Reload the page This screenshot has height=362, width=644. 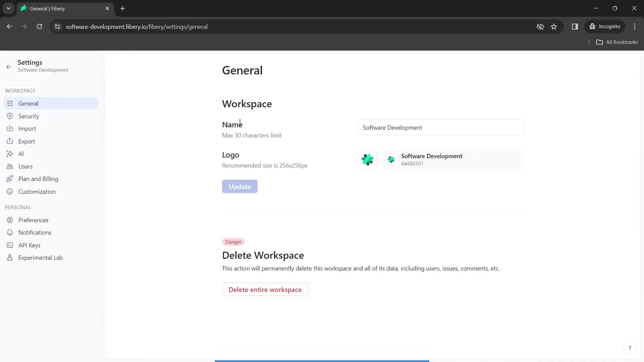[39, 26]
